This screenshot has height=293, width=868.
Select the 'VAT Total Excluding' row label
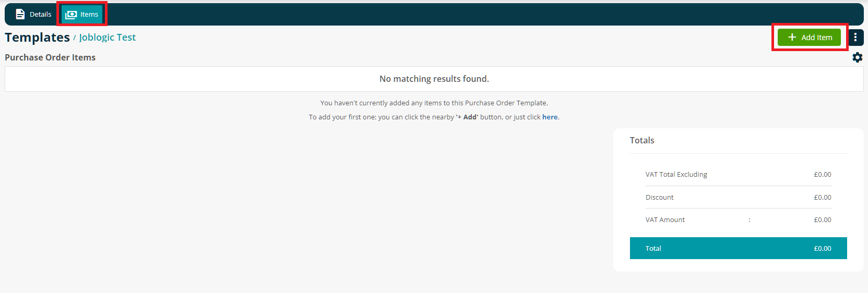pos(676,174)
